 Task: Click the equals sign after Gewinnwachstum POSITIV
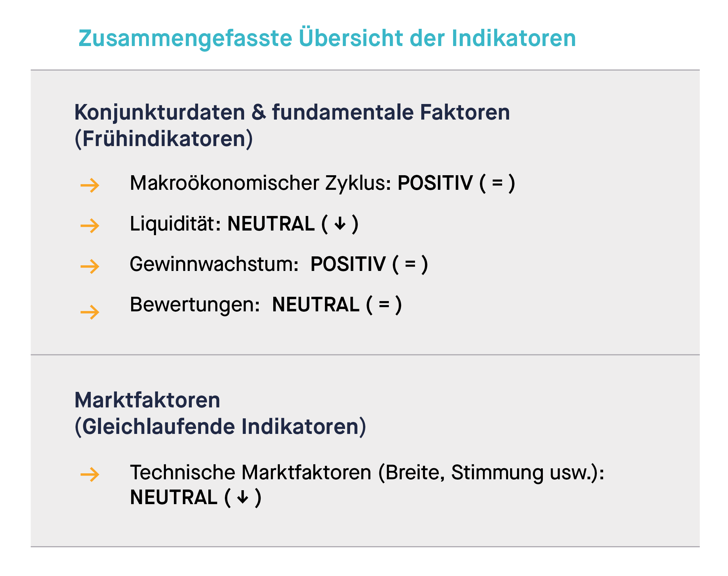[410, 264]
